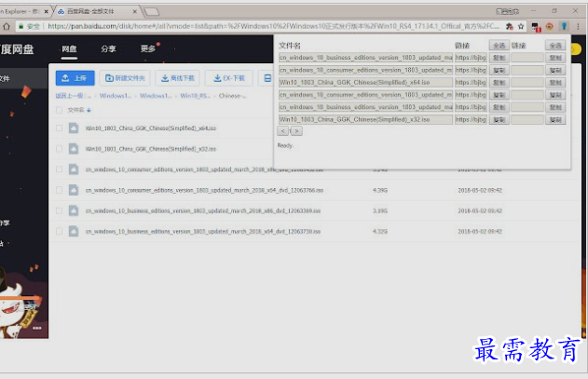Screen dimensions: 588x379
Task: Click second 全选 button at popup's far right
Action: [555, 46]
